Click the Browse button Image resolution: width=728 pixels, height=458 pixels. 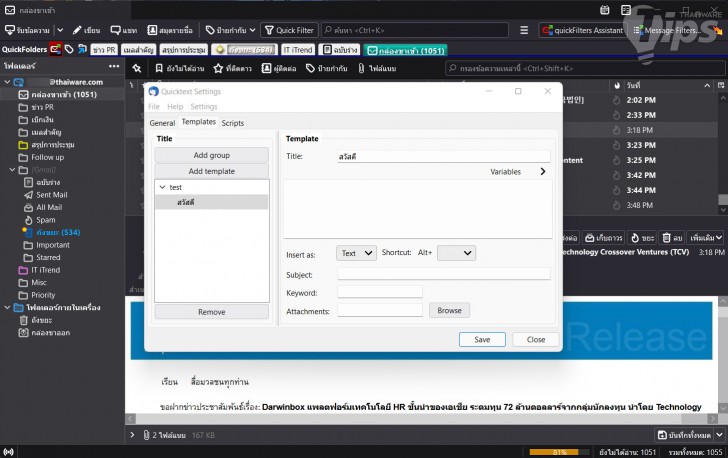point(449,310)
